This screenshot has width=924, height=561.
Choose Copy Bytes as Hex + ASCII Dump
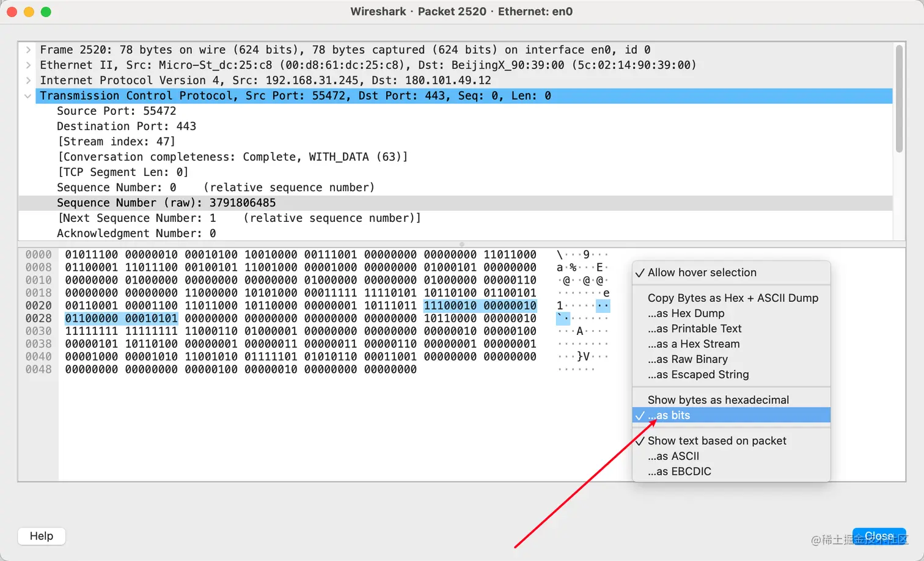point(731,298)
